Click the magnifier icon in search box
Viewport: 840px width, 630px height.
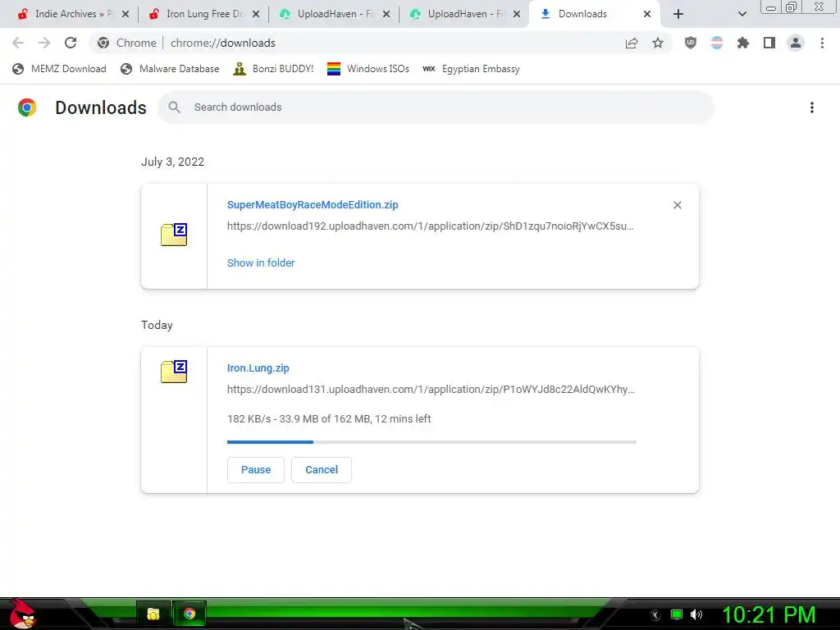coord(174,107)
